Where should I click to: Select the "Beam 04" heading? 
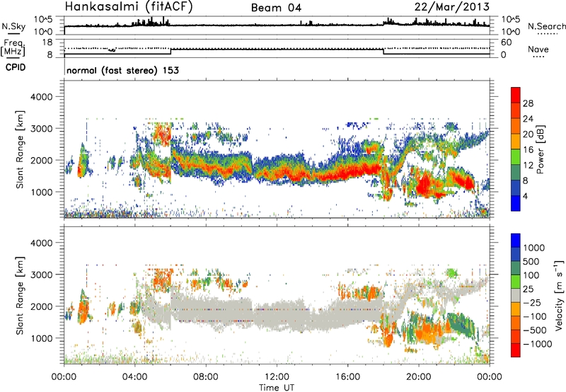pos(276,8)
